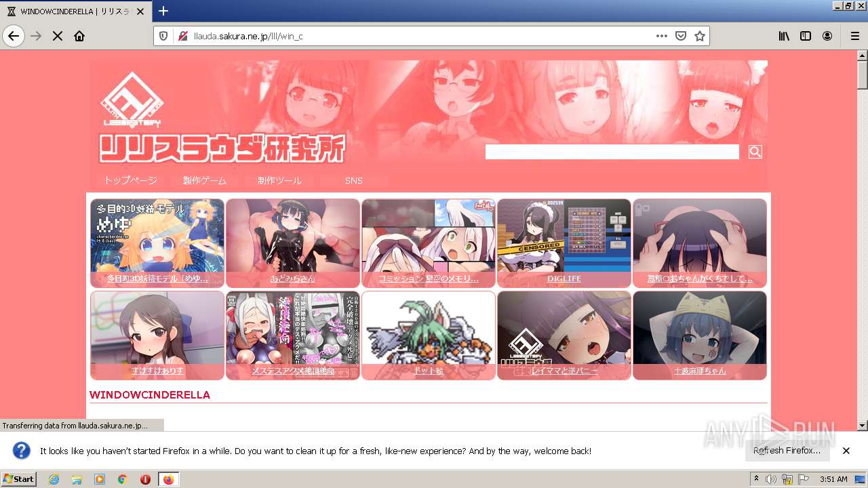This screenshot has width=868, height=488.
Task: Open the DIGLIFE thumbnail
Action: (x=564, y=243)
